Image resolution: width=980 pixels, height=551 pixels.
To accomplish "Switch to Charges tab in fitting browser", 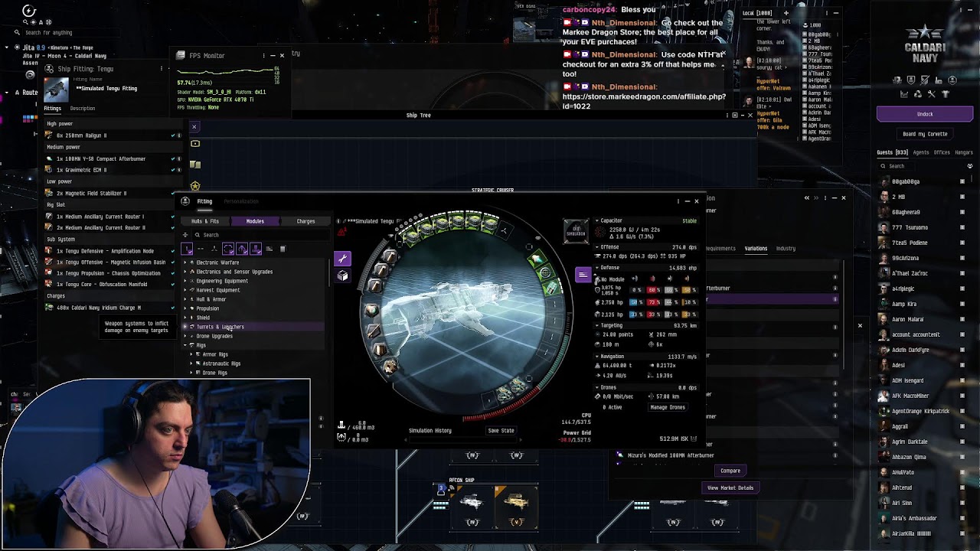I will tap(305, 221).
